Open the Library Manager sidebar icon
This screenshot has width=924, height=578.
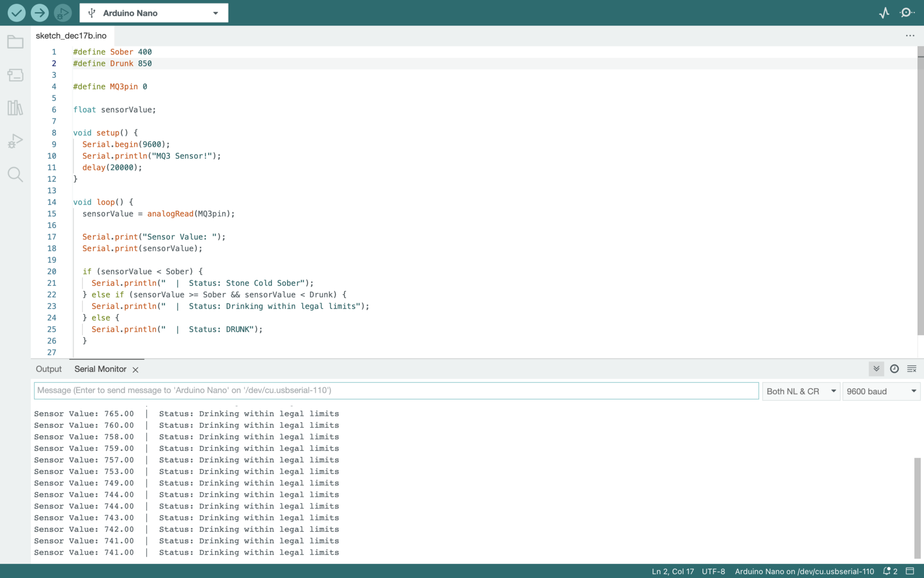click(15, 108)
